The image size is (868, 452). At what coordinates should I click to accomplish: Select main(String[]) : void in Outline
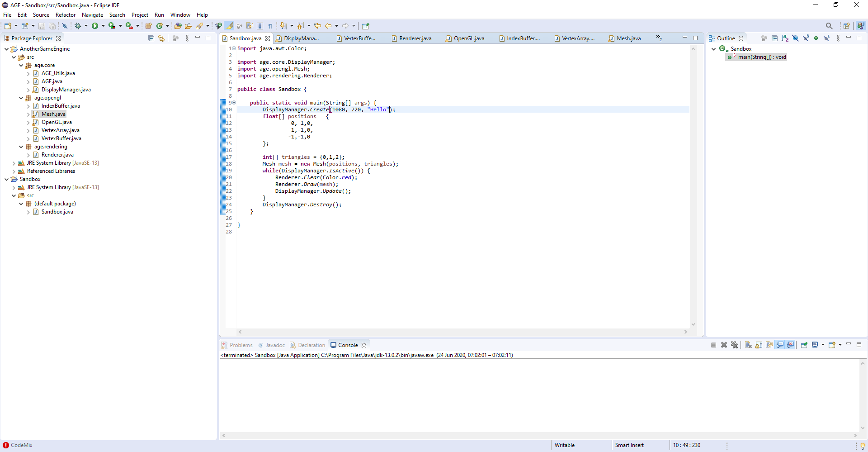(762, 57)
